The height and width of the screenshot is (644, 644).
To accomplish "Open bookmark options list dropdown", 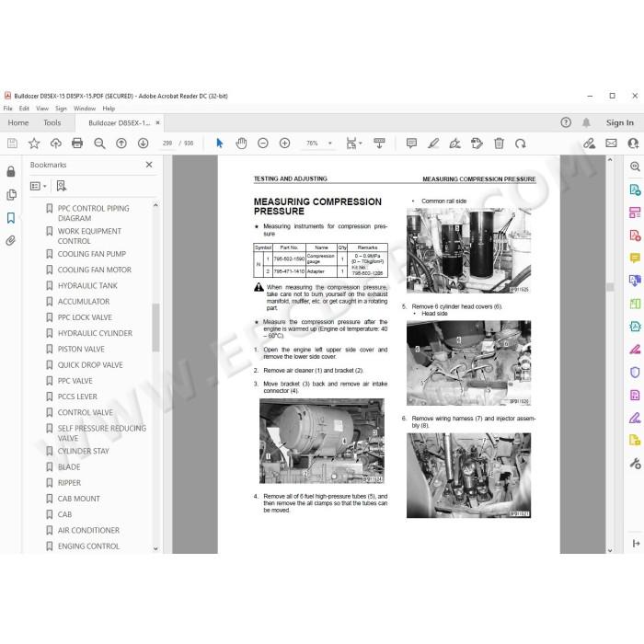I will point(39,186).
